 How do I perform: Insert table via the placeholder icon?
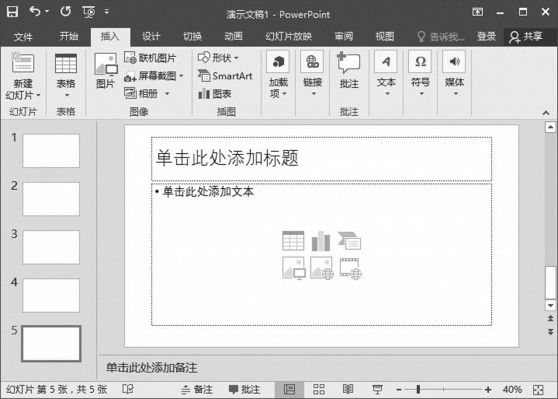pos(293,241)
